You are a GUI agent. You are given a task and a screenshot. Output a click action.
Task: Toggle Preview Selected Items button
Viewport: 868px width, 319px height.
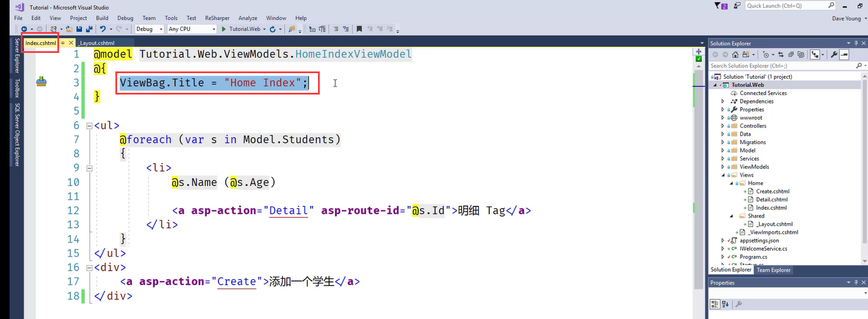click(844, 55)
